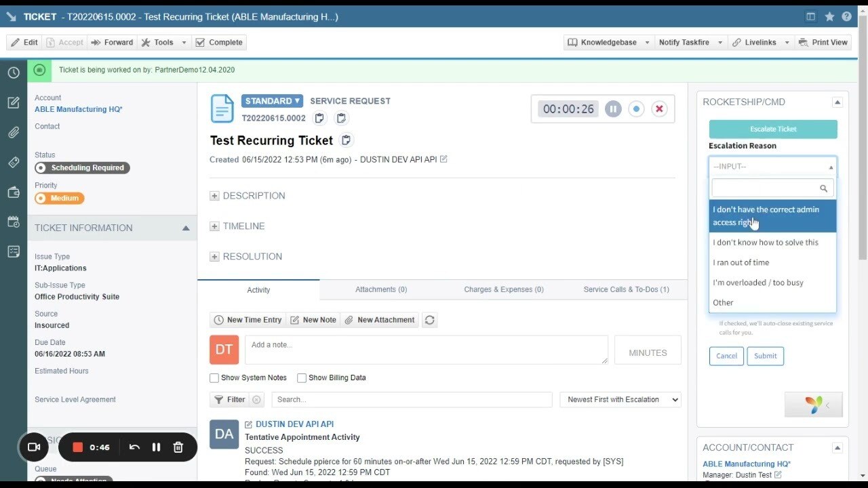Pause the ticket timer
The height and width of the screenshot is (488, 868).
click(613, 108)
